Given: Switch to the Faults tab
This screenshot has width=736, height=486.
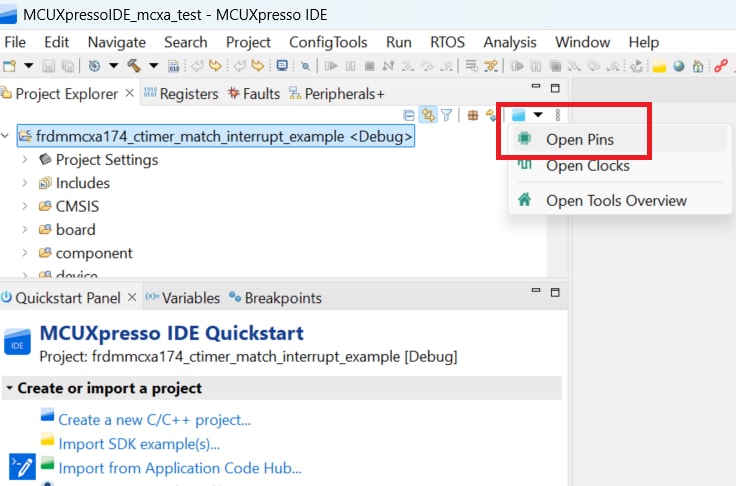Looking at the screenshot, I should 254,94.
